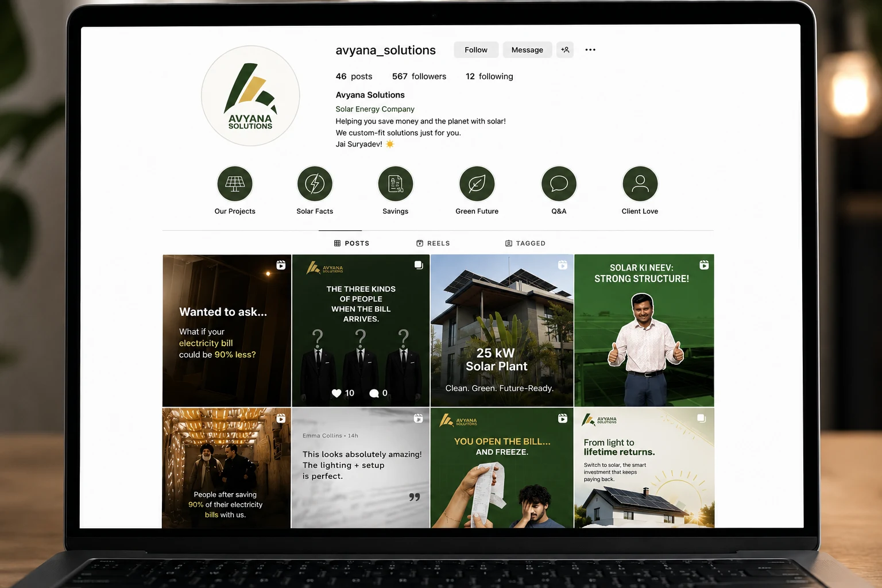
Task: Open the Our Projects highlight
Action: (235, 184)
